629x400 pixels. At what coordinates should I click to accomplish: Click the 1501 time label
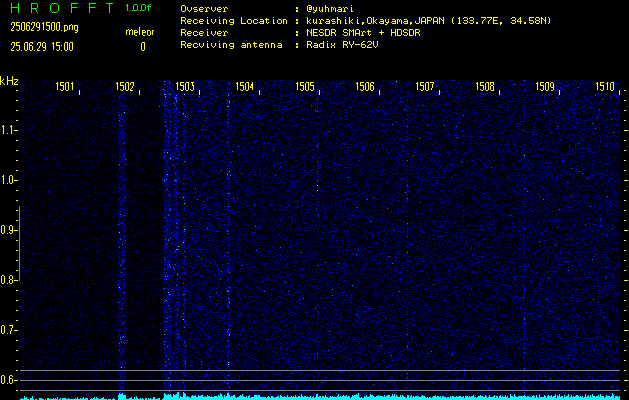65,86
